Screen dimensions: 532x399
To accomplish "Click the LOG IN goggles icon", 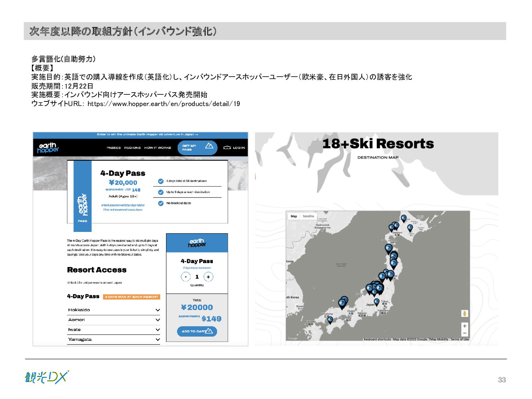I will [227, 148].
